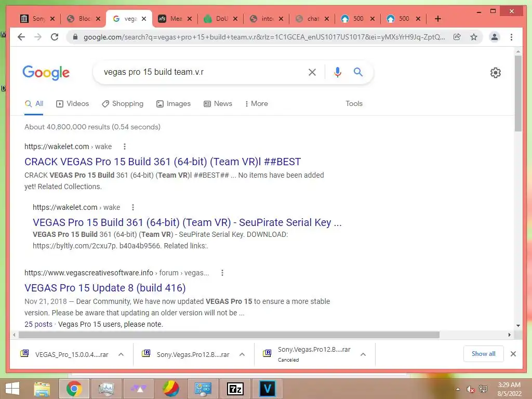This screenshot has height=399, width=532.
Task: Select the News search filter
Action: click(218, 103)
